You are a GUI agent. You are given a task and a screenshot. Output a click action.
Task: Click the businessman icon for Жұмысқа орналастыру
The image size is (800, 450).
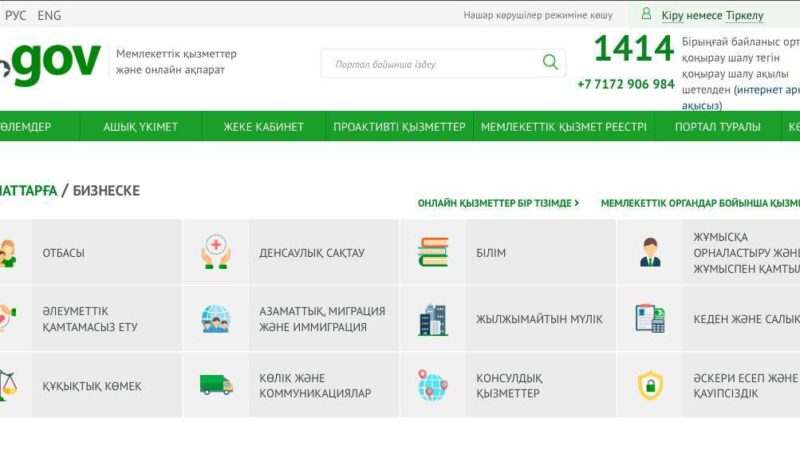click(x=650, y=252)
